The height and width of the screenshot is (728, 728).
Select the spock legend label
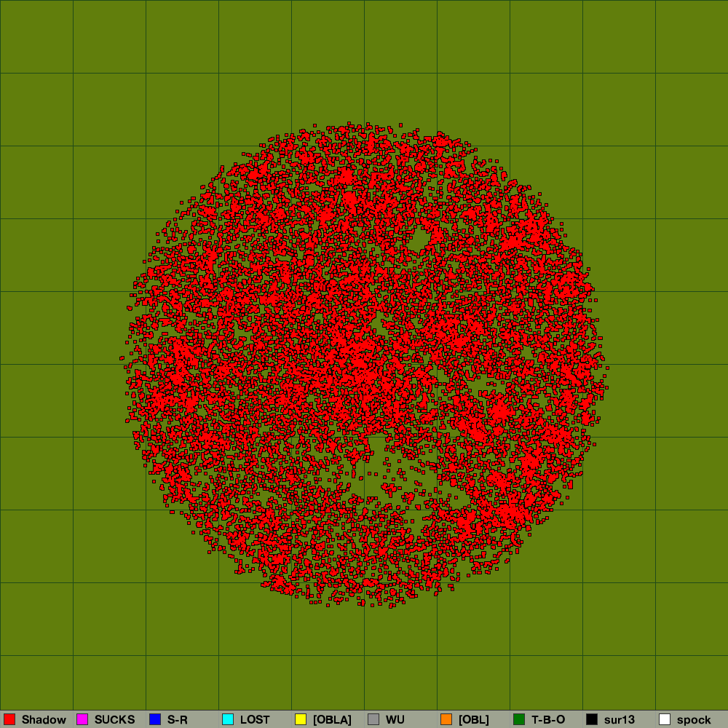694,720
